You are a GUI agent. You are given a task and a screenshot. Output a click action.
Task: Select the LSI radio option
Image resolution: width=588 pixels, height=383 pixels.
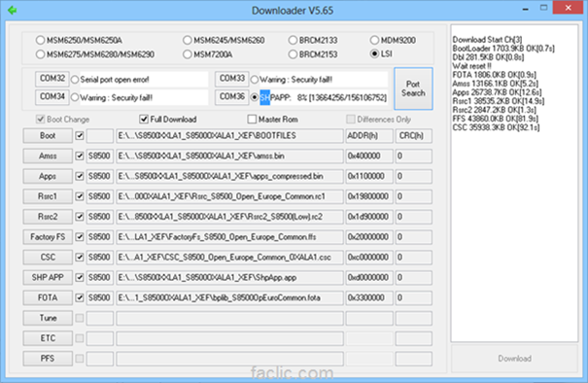click(381, 53)
